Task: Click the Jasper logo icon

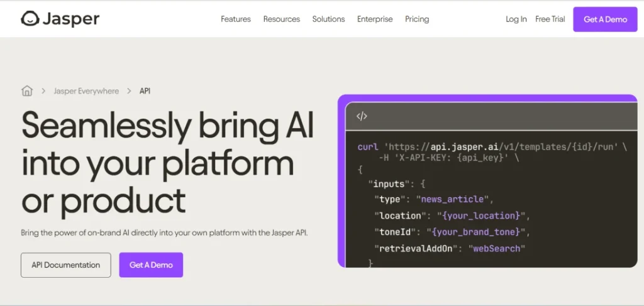Action: pos(30,19)
